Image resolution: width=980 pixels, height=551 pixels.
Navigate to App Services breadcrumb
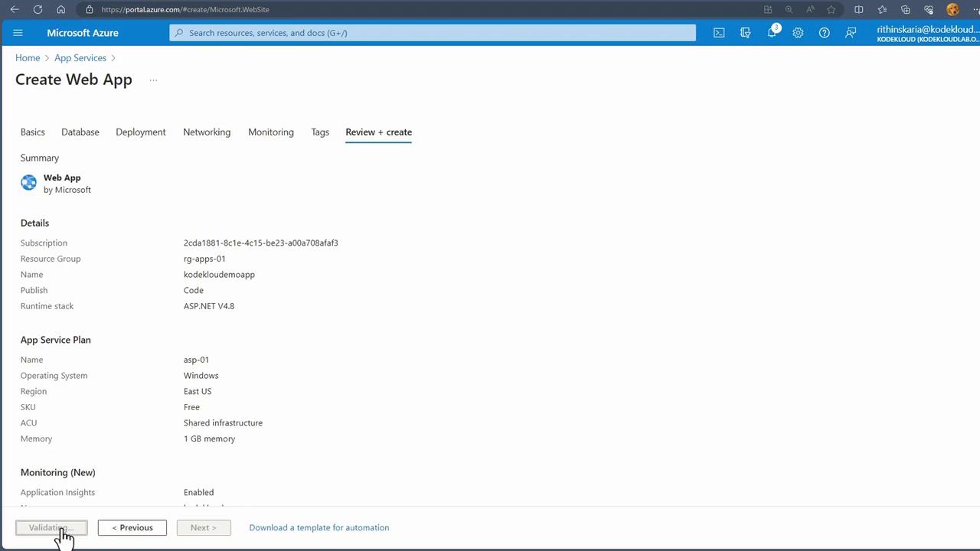click(80, 58)
